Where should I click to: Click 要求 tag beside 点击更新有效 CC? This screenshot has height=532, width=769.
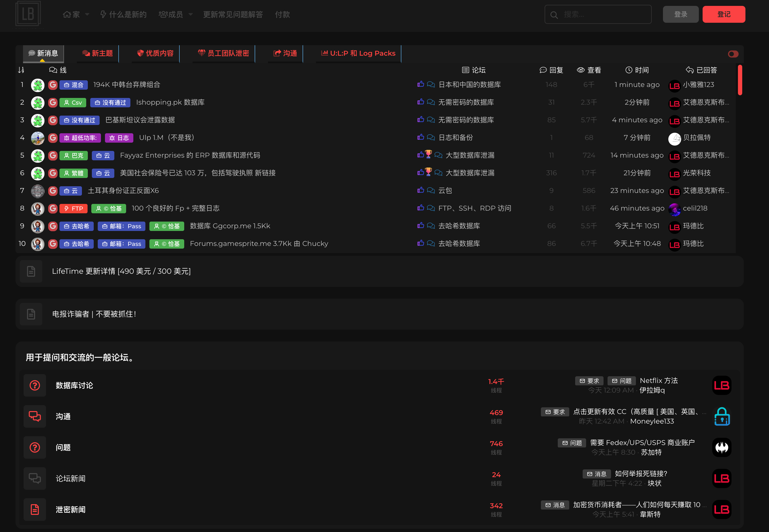click(x=555, y=412)
